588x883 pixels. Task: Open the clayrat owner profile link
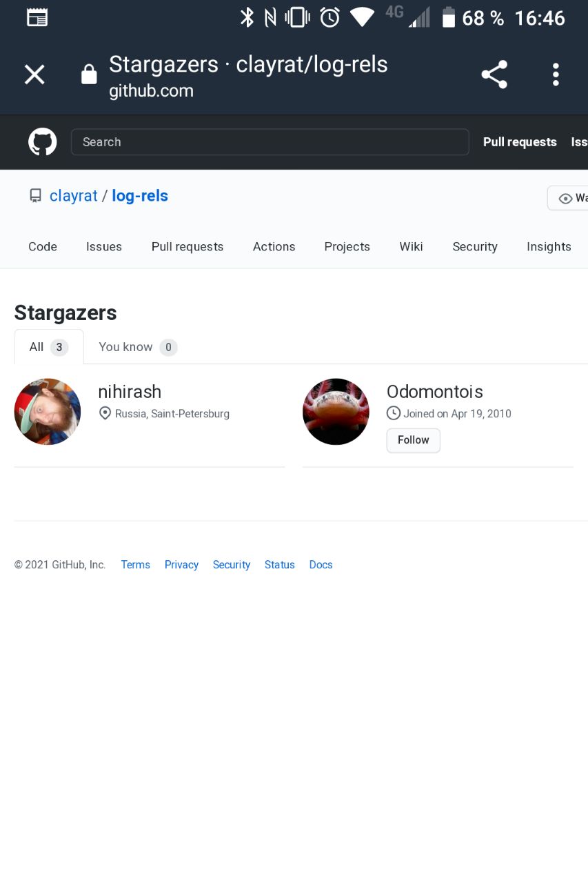pos(73,196)
